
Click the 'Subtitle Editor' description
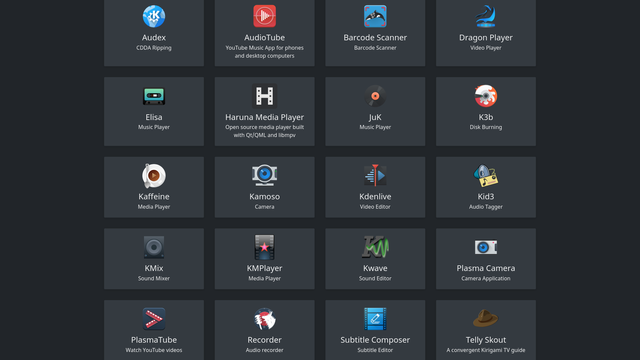coord(375,350)
